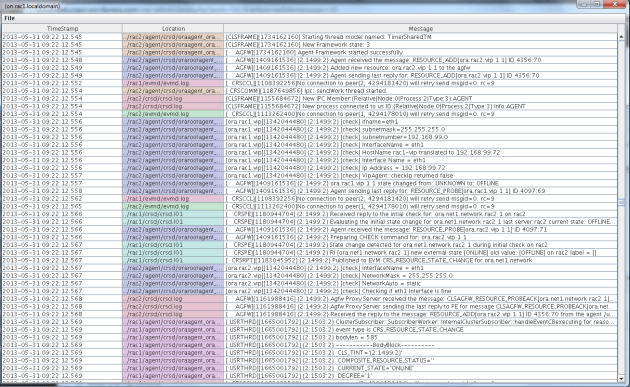Select 'Checking if eth1 interface is fine' message
The image size is (630, 387).
(420, 291)
